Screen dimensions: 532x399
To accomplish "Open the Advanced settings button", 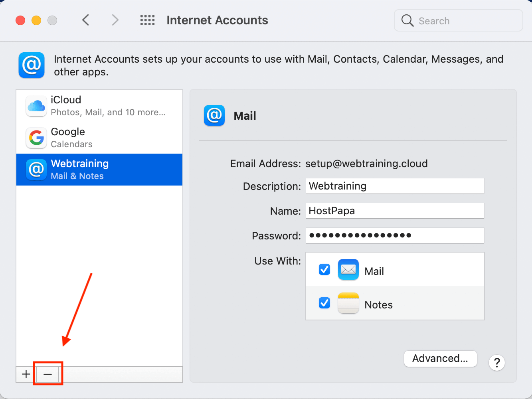I will pyautogui.click(x=440, y=358).
